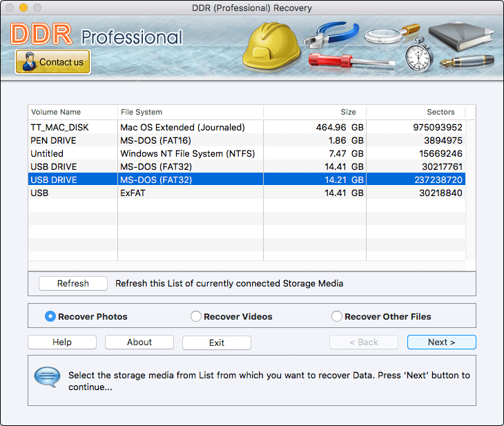Click the yellow hard hat icon
504x426 pixels.
(x=271, y=46)
